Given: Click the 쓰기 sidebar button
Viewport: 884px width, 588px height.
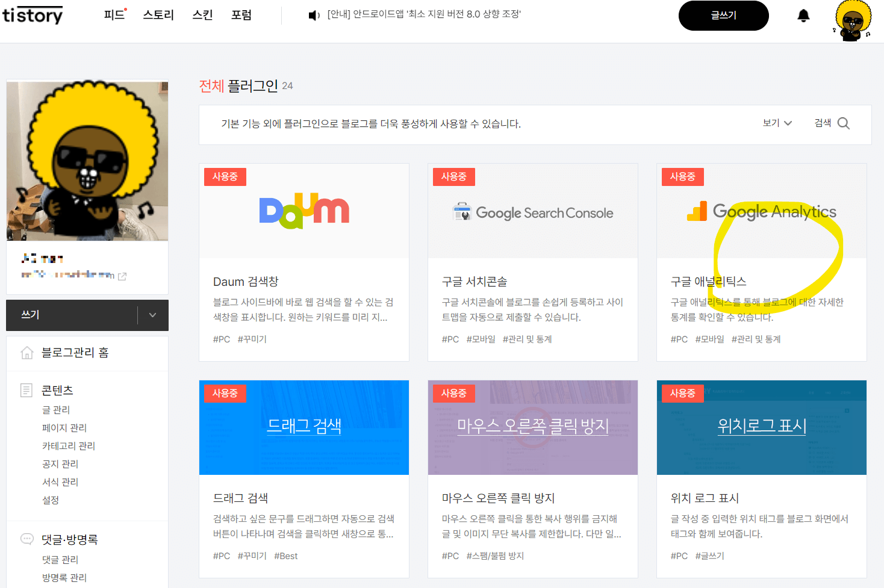Looking at the screenshot, I should pos(72,315).
